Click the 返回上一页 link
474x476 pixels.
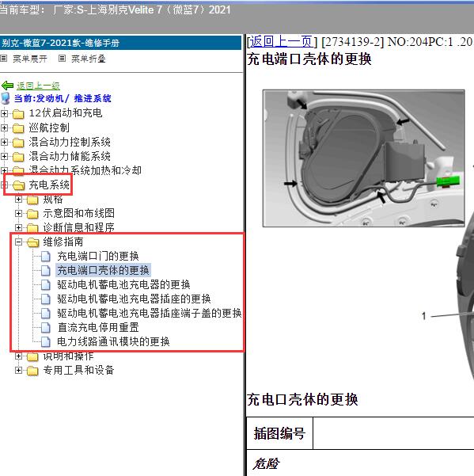pyautogui.click(x=281, y=42)
